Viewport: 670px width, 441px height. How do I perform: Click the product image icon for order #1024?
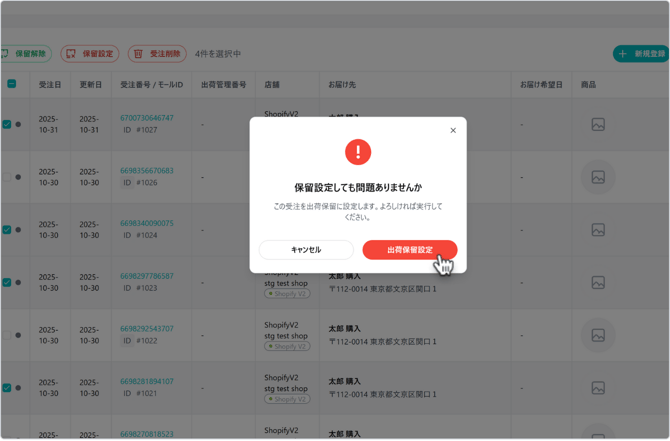coord(598,230)
